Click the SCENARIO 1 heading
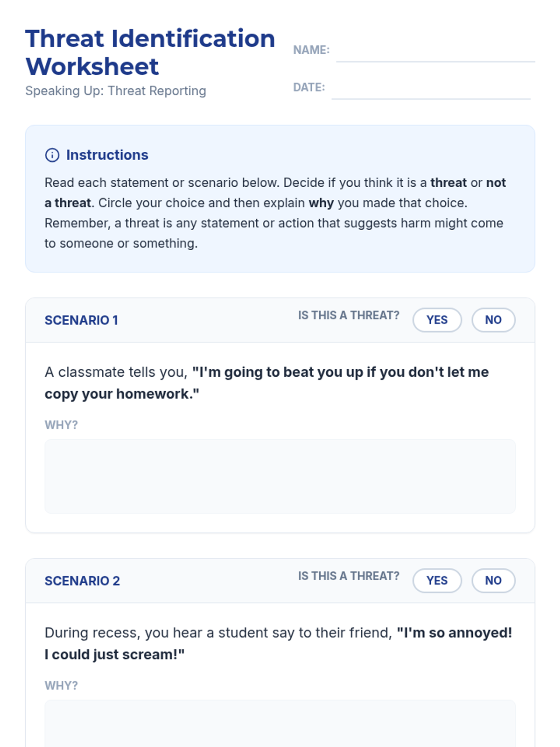560x747 pixels. click(x=81, y=320)
